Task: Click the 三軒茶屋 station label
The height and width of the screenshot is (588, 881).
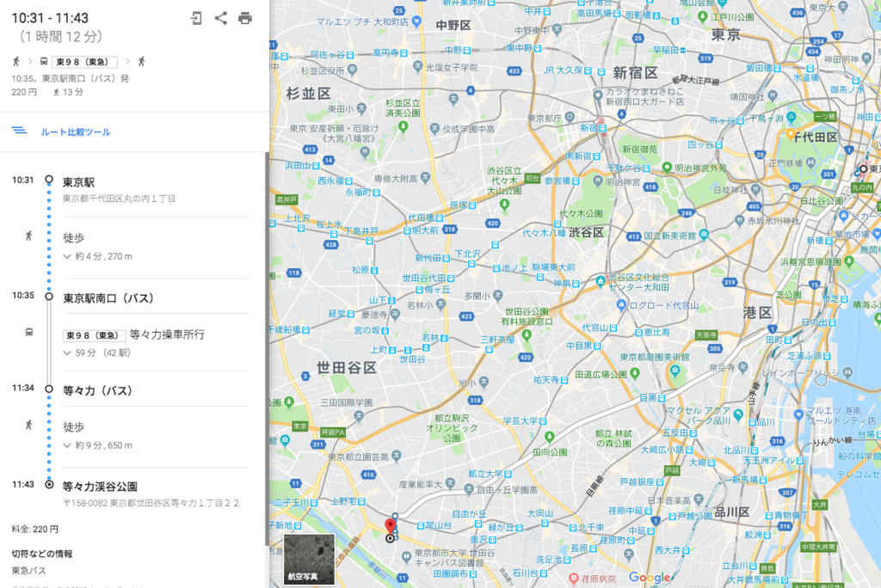Action: pos(497,340)
